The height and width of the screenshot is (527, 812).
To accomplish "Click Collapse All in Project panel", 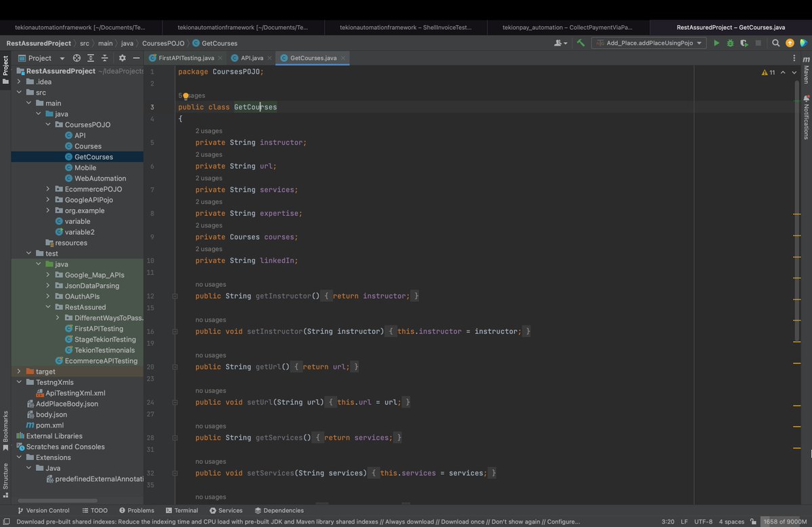I will 104,58.
